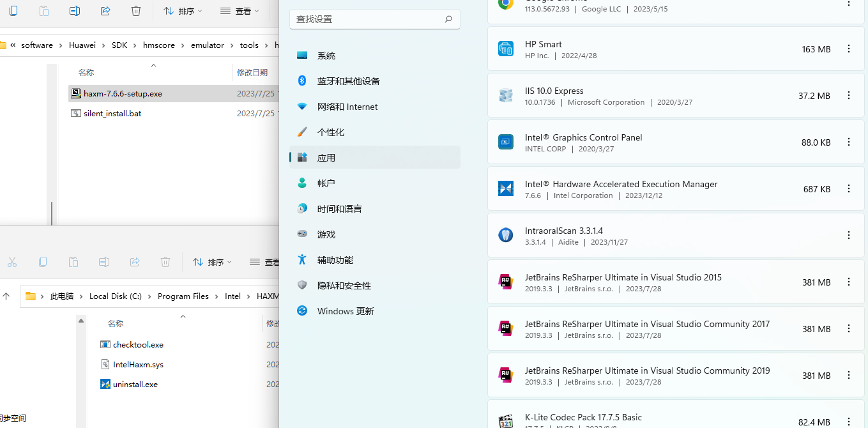Open Windows 更新 in Settings sidebar
Screen dimensions: 868x428
(x=375, y=311)
